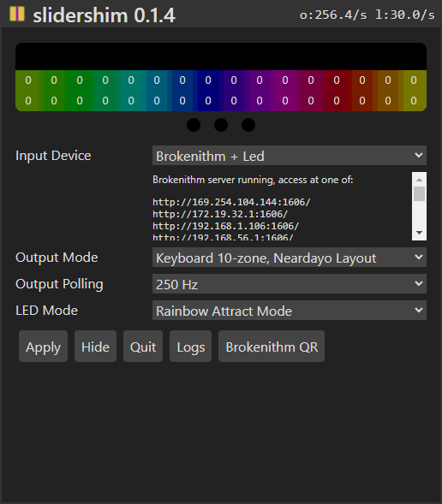The height and width of the screenshot is (504, 442).
Task: Click the dark blue slider zone in the middle
Action: 208,91
